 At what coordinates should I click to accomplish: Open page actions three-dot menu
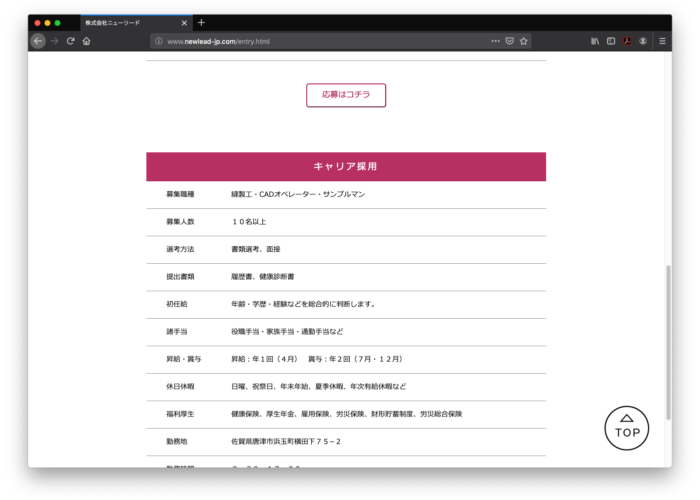[495, 41]
